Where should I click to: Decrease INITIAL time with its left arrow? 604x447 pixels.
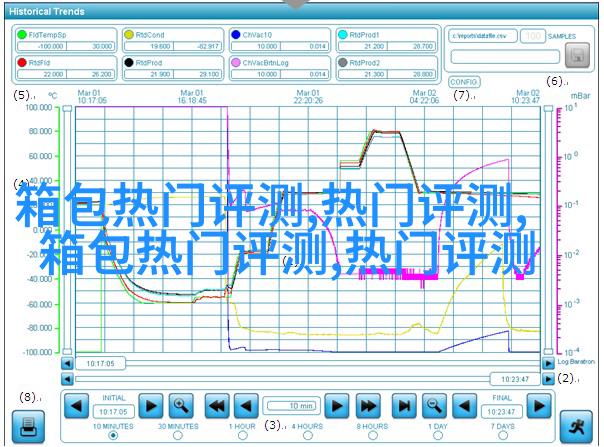click(x=76, y=406)
